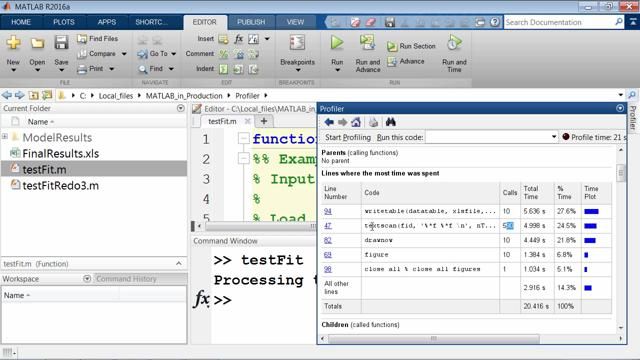Switch to the APPS tab

(x=107, y=22)
